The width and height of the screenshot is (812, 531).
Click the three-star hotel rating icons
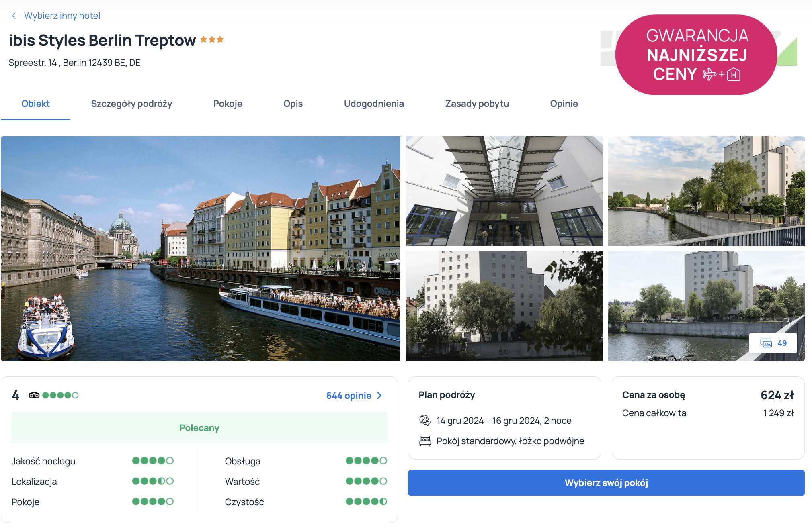(212, 39)
